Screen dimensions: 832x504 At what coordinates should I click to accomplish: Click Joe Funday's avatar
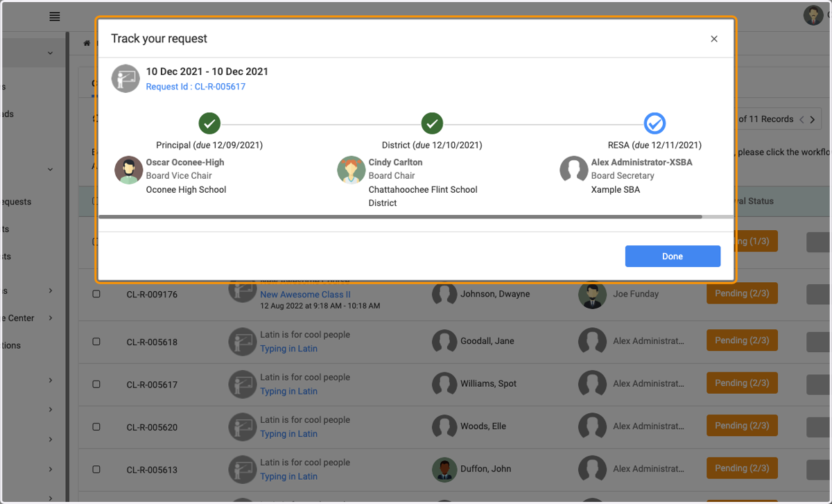(591, 295)
